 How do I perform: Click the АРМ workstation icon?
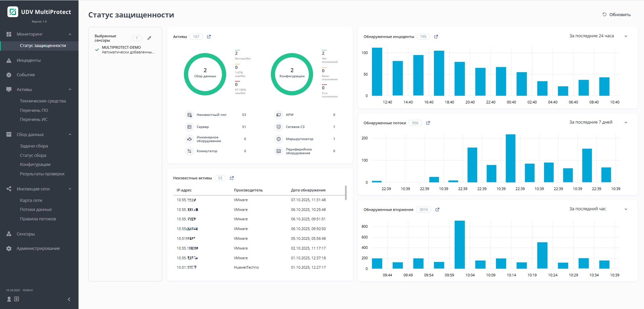point(279,115)
